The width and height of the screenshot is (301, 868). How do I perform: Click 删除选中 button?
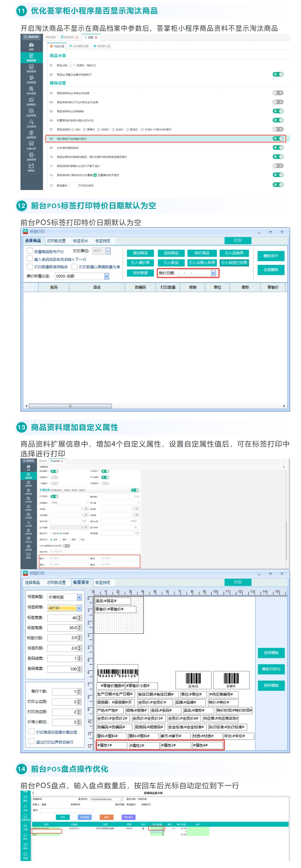(271, 256)
